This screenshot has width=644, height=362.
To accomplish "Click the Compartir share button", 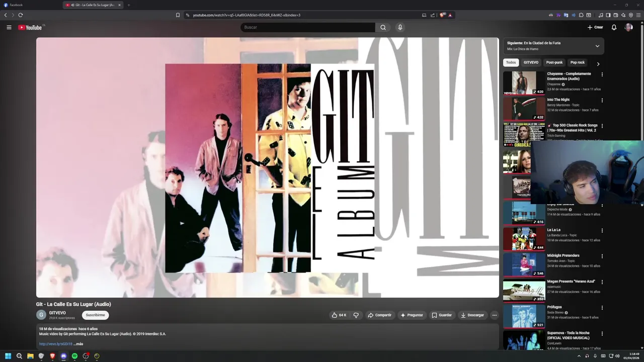I will point(379,315).
